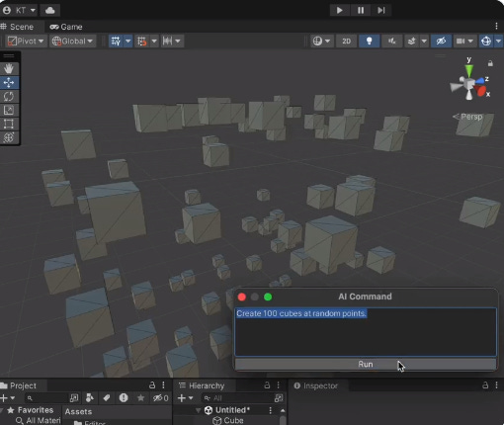The height and width of the screenshot is (425, 504).
Task: Toggle scene effects like skybox
Action: (412, 42)
